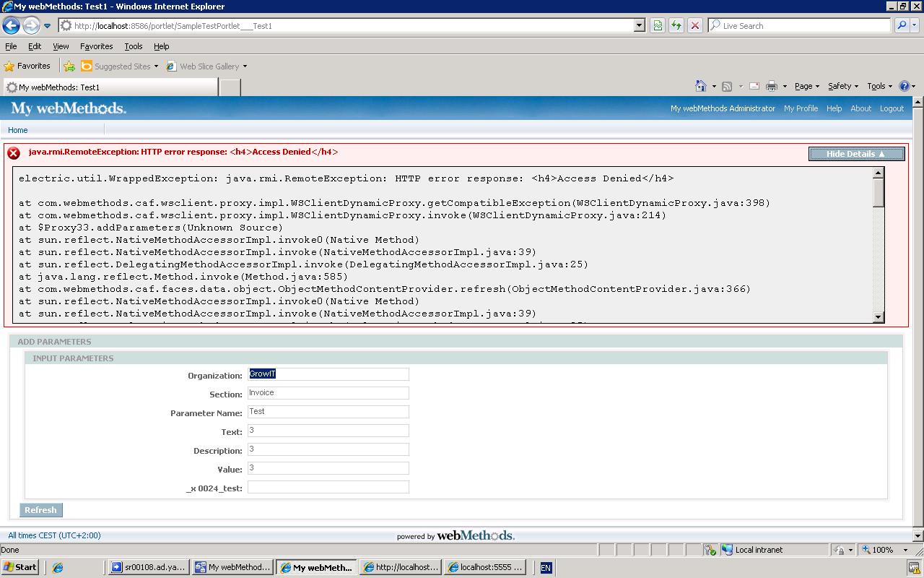This screenshot has width=924, height=578.
Task: Click the Parameter Name input field
Action: [328, 412]
